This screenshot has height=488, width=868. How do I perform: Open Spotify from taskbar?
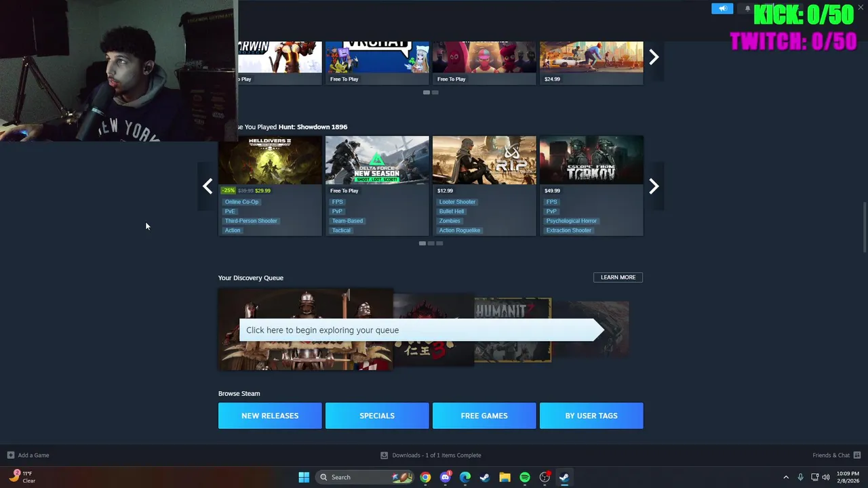pos(525,477)
